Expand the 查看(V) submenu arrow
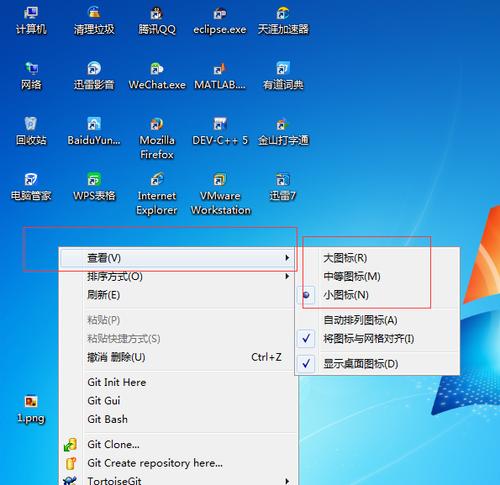Viewport: 500px width, 485px height. [x=287, y=258]
